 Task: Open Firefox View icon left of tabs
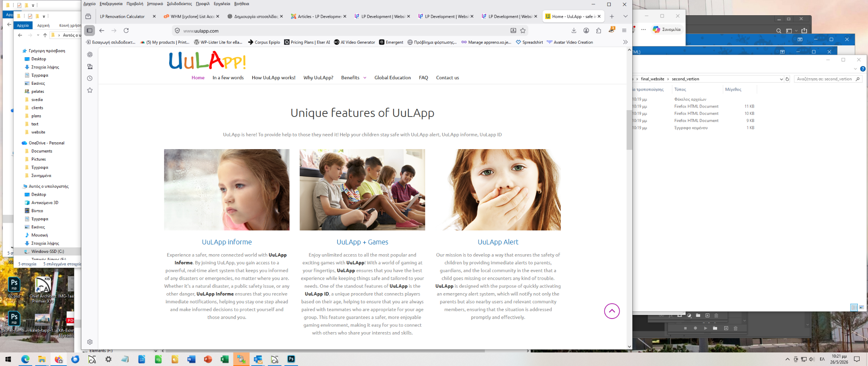pyautogui.click(x=88, y=17)
